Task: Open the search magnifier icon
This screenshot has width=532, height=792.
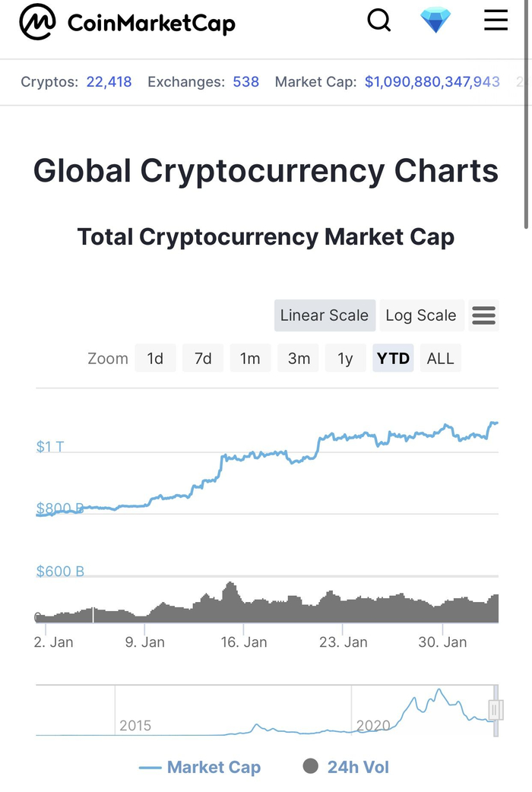Action: click(378, 21)
